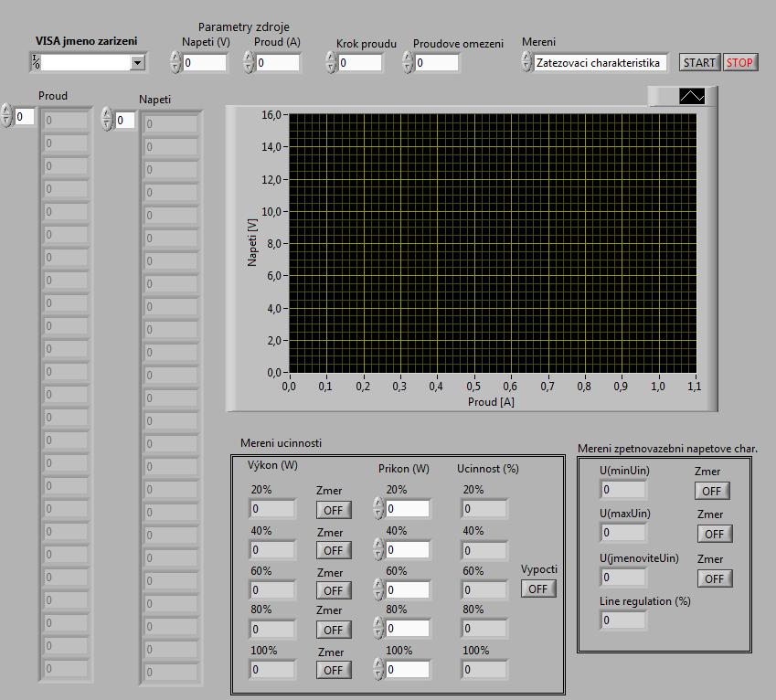
Task: Toggle Zmer OFF button next to U(minUin)
Action: (712, 491)
